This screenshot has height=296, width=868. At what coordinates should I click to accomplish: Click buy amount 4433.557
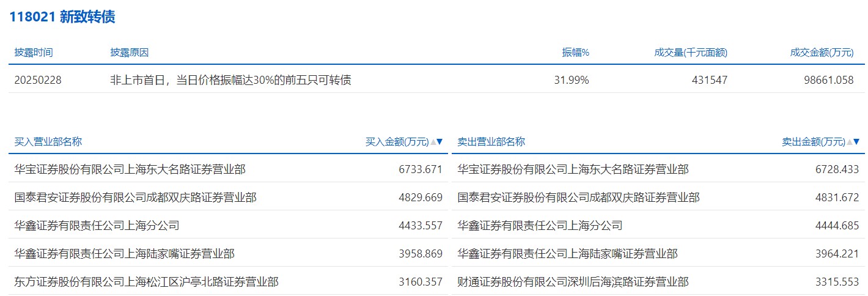pyautogui.click(x=420, y=226)
